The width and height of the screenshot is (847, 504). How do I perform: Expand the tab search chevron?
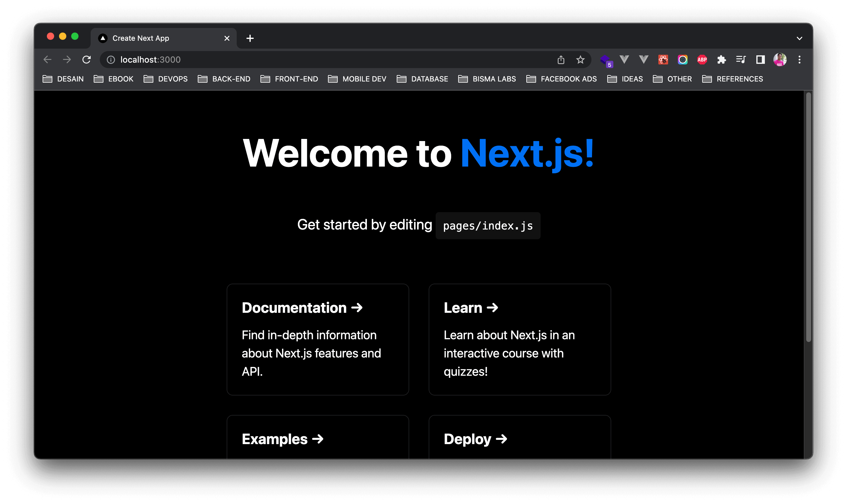(x=800, y=38)
